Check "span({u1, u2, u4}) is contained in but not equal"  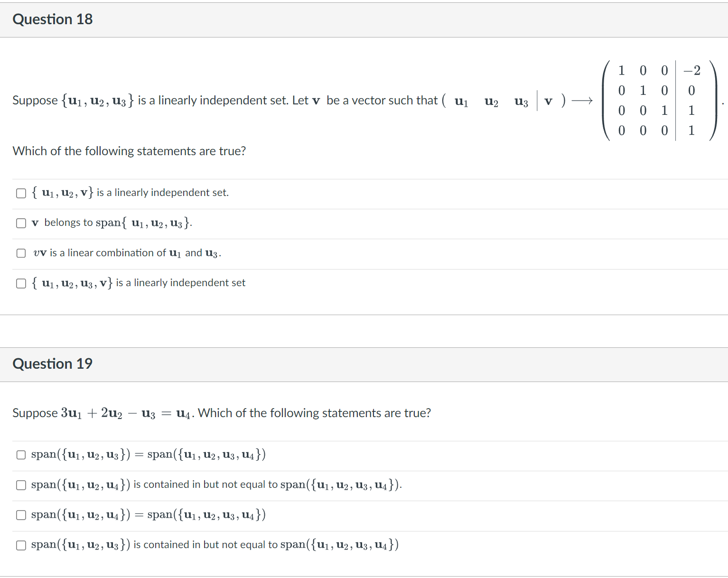(21, 485)
